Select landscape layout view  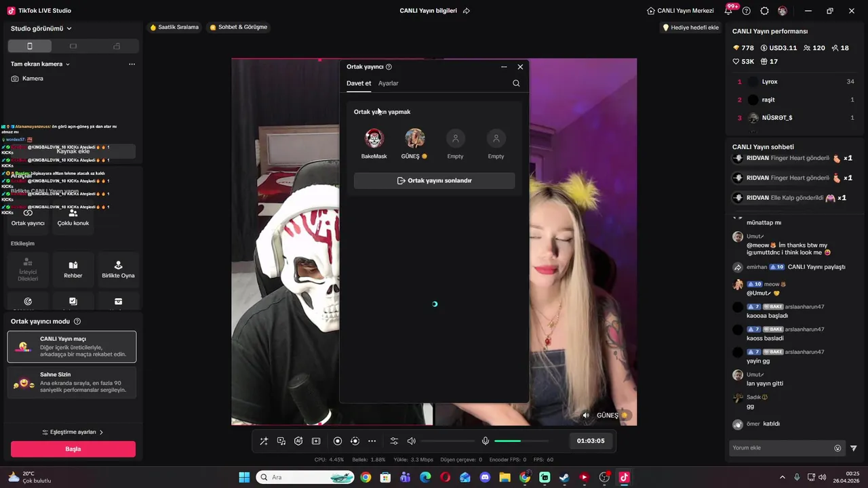(73, 46)
